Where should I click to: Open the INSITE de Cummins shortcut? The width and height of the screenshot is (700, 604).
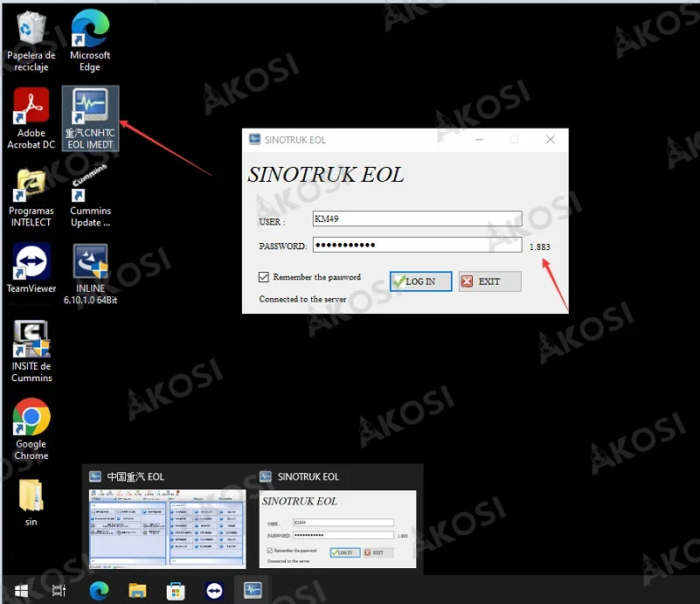coord(31,351)
